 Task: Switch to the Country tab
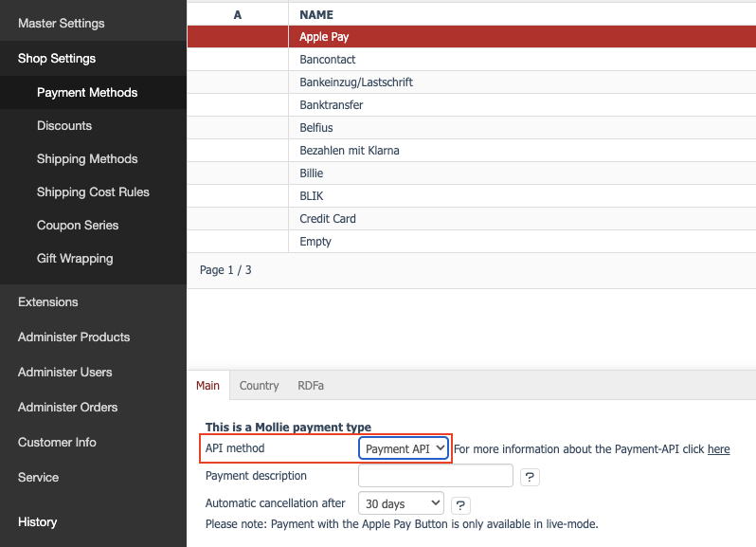click(259, 386)
